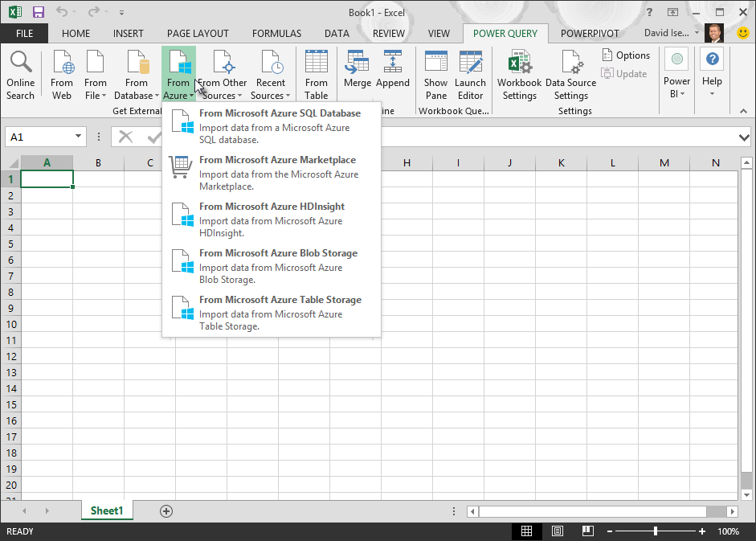
Task: Add a new worksheet with the plus button
Action: point(166,510)
